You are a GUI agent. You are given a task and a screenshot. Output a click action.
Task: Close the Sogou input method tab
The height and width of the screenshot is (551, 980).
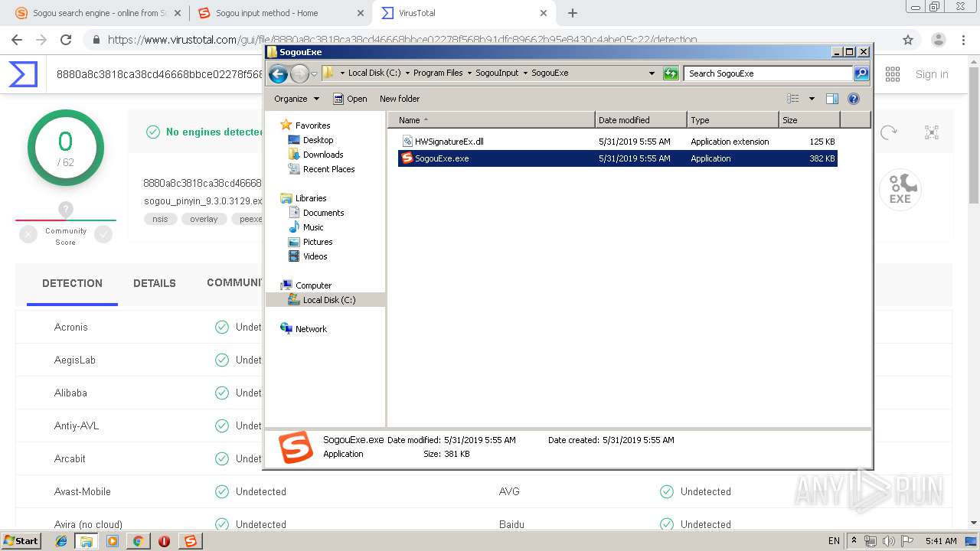[361, 13]
